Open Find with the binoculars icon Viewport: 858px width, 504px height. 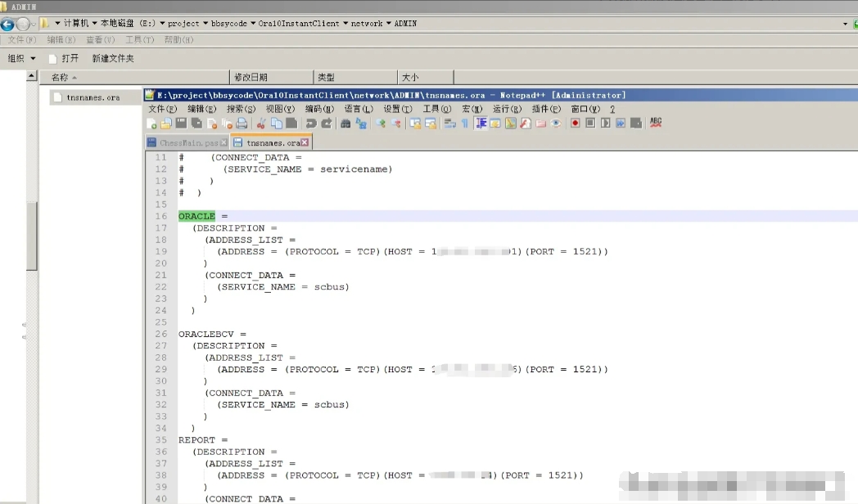[x=345, y=124]
